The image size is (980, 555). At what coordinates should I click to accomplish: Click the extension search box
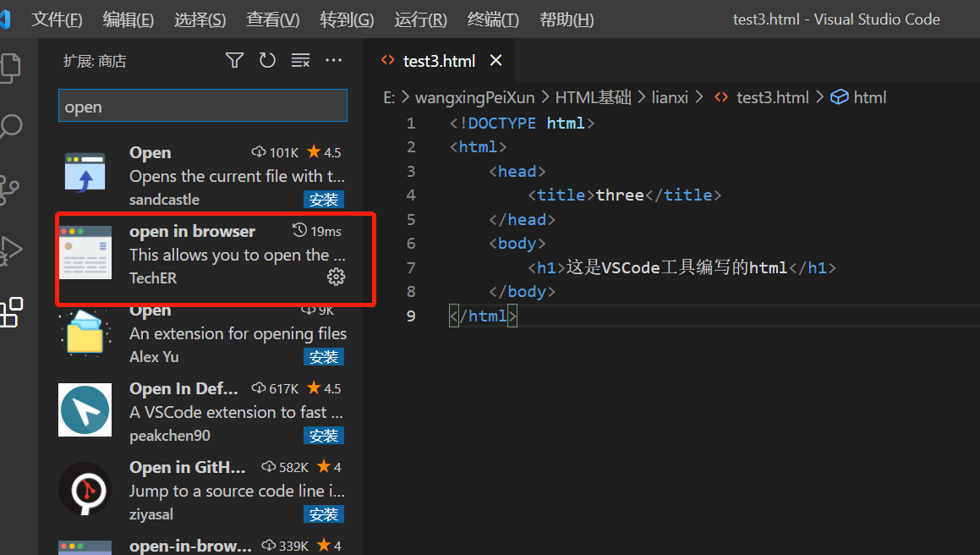(x=202, y=106)
